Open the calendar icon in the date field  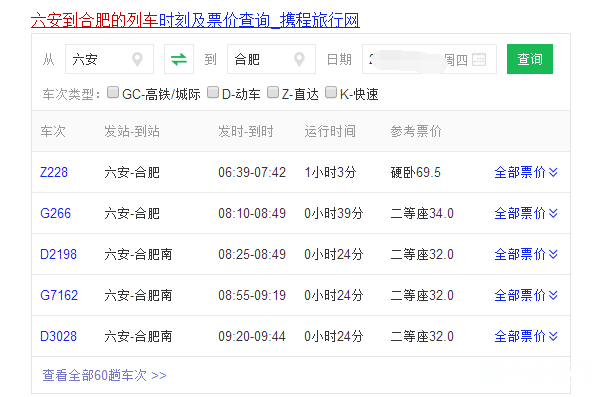click(x=479, y=59)
